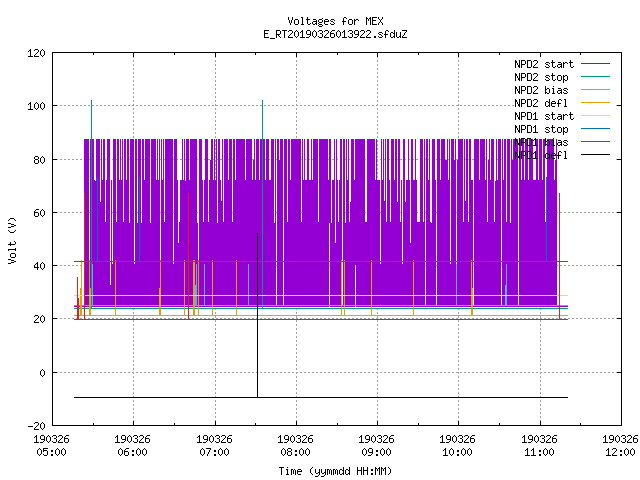This screenshot has height=480, width=640.
Task: Click the 190326 05:00 x-axis tick label
Action: pos(51,446)
